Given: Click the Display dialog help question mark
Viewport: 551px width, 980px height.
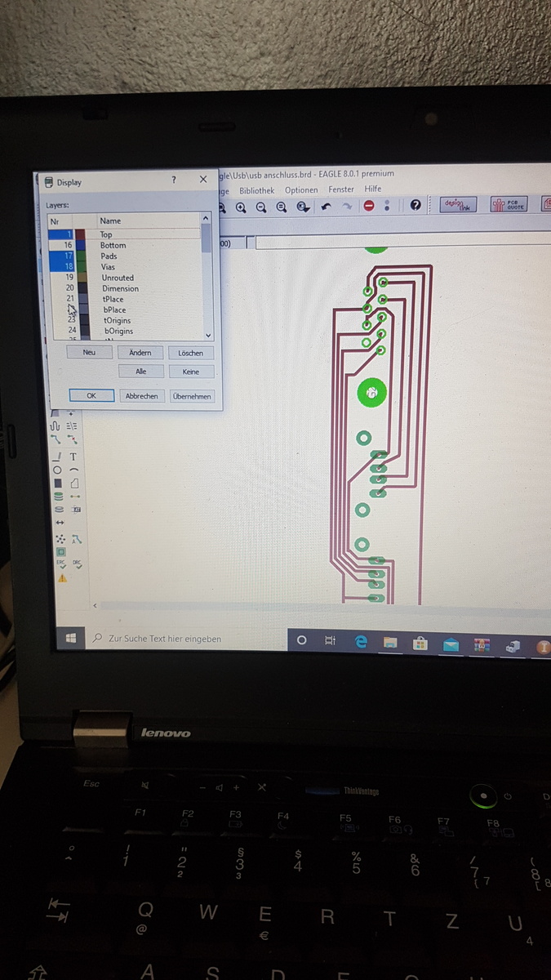Looking at the screenshot, I should point(174,180).
